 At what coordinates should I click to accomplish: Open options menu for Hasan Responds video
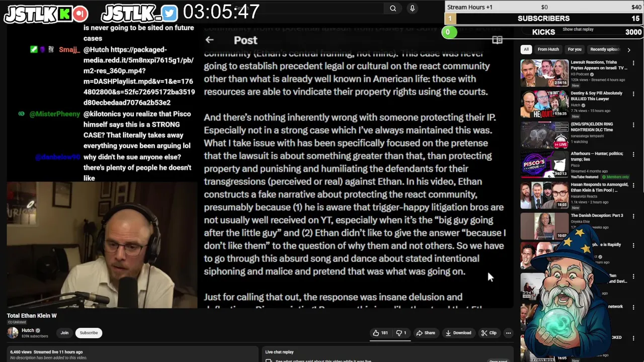(x=633, y=186)
